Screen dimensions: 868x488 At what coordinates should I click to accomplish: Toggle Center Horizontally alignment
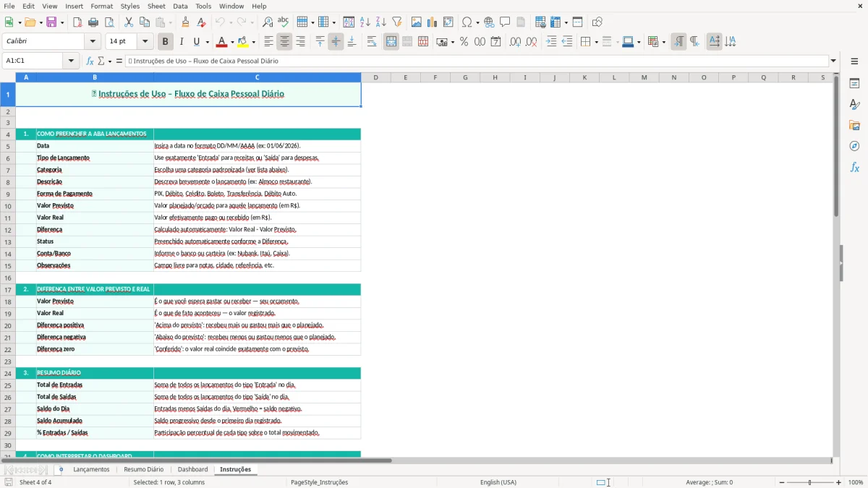(x=284, y=42)
